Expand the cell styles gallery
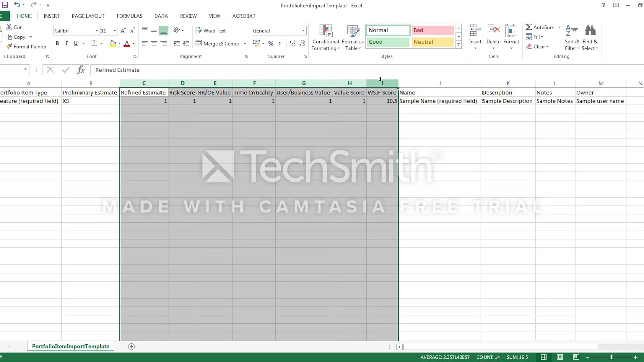The image size is (644, 362). (x=458, y=45)
